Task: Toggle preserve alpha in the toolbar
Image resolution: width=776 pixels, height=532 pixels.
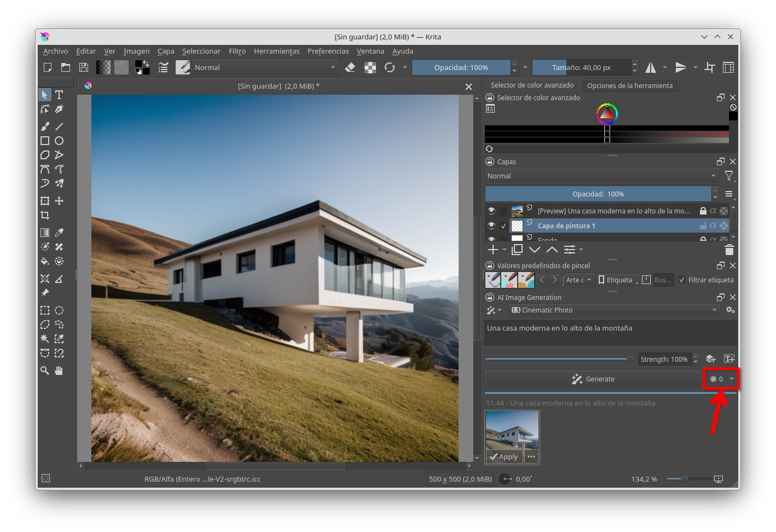Action: pos(370,67)
